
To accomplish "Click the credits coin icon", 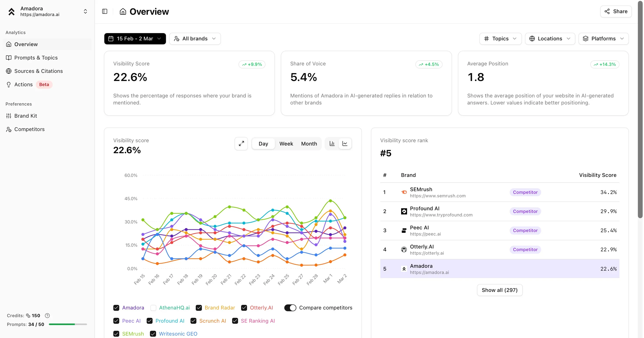I will coord(28,316).
